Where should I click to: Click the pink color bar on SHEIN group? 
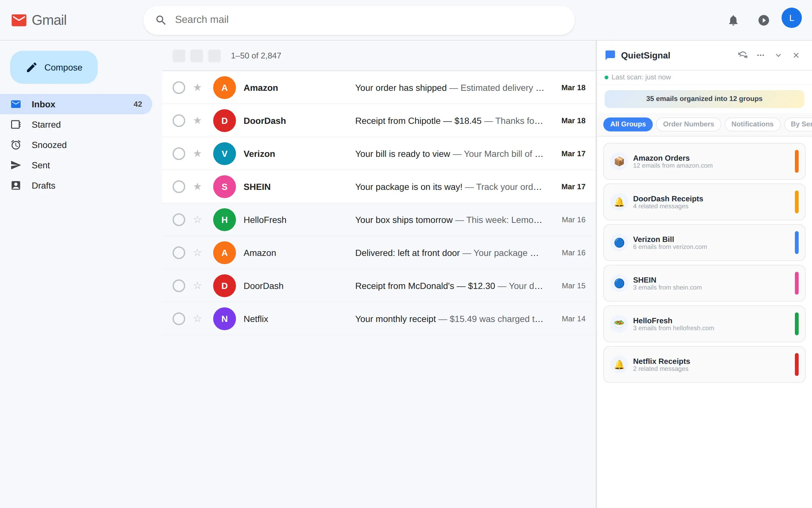pyautogui.click(x=796, y=283)
